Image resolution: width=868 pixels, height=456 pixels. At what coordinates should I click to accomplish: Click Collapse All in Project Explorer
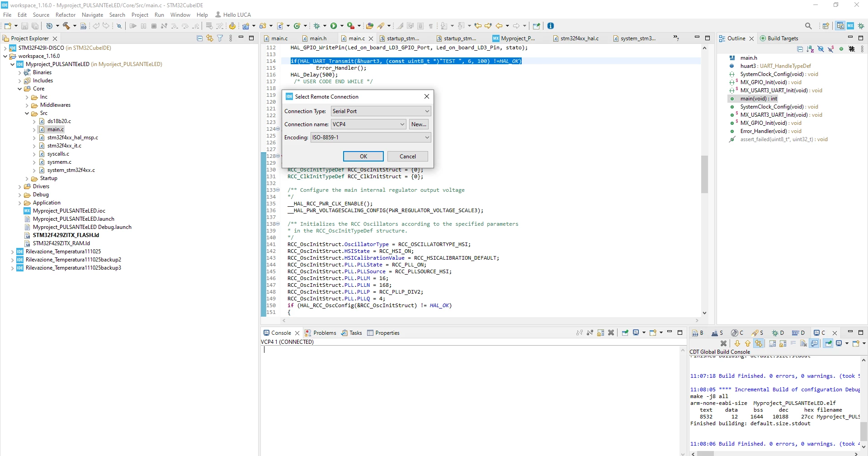[199, 38]
